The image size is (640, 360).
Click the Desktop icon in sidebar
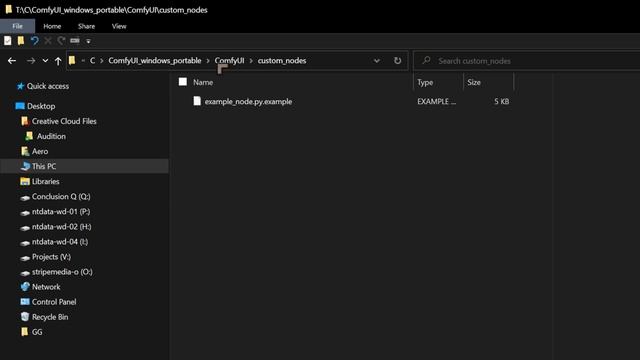20,106
